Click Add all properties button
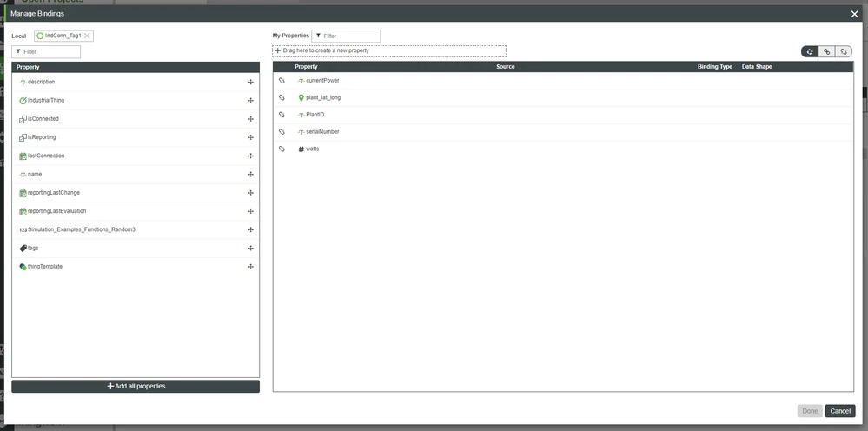This screenshot has height=431, width=868. point(136,386)
